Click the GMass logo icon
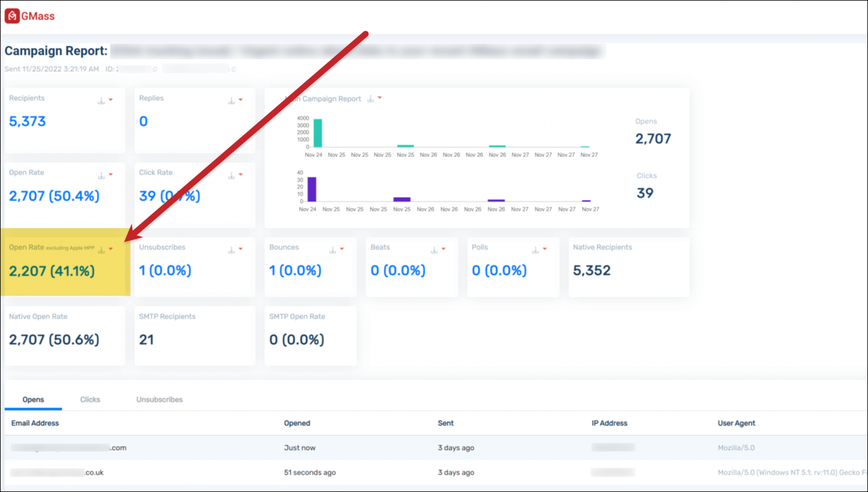Viewport: 868px width, 492px height. (x=12, y=16)
